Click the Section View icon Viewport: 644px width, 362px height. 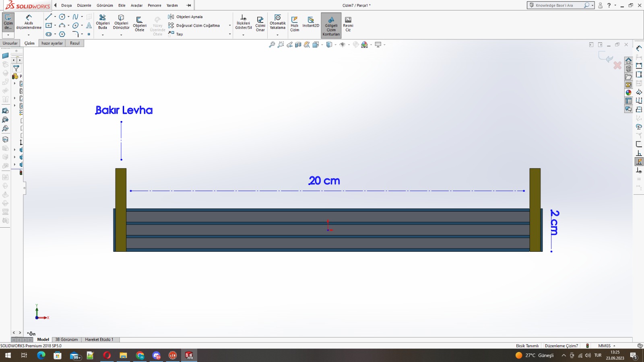[x=298, y=45]
